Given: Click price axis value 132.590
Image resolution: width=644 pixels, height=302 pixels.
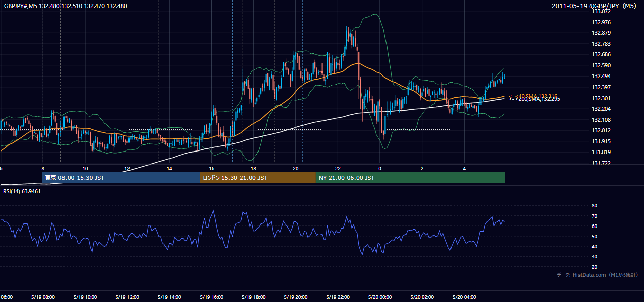Looking at the screenshot, I should (601, 65).
